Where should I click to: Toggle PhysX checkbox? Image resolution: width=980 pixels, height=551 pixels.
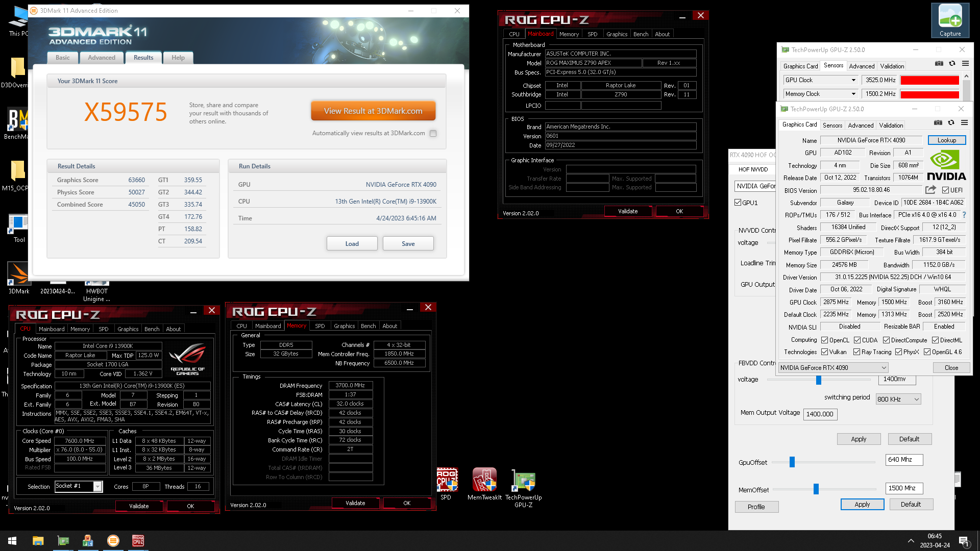(898, 352)
